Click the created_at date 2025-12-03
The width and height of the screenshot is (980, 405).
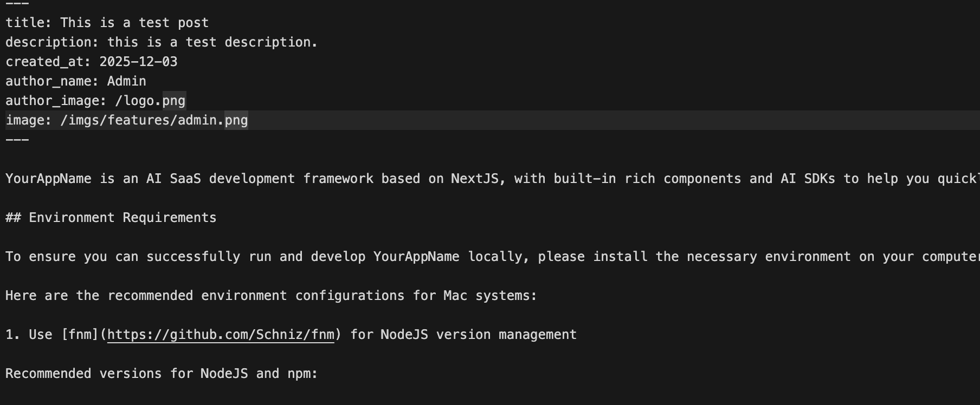coord(138,62)
